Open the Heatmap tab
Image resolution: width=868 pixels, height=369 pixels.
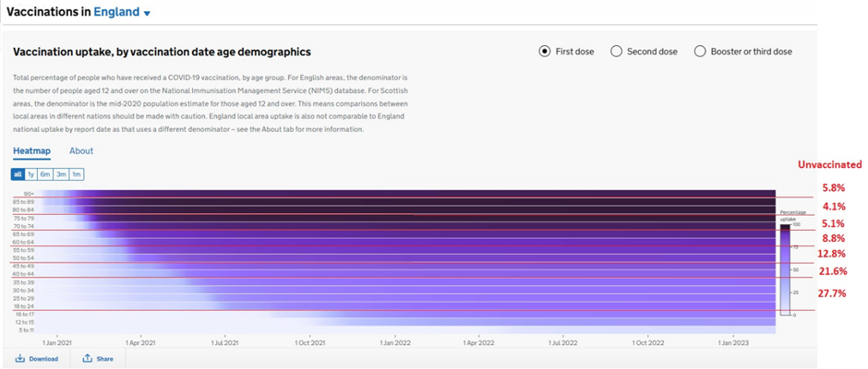click(x=31, y=151)
